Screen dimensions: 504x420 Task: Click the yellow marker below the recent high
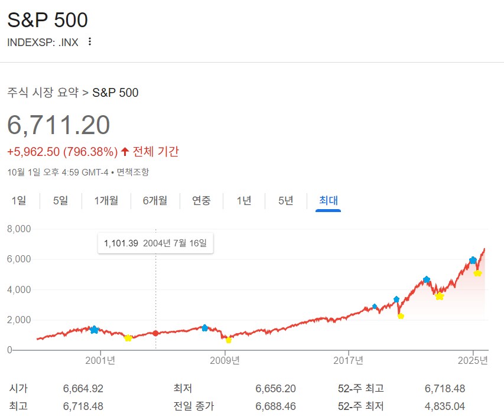476,273
